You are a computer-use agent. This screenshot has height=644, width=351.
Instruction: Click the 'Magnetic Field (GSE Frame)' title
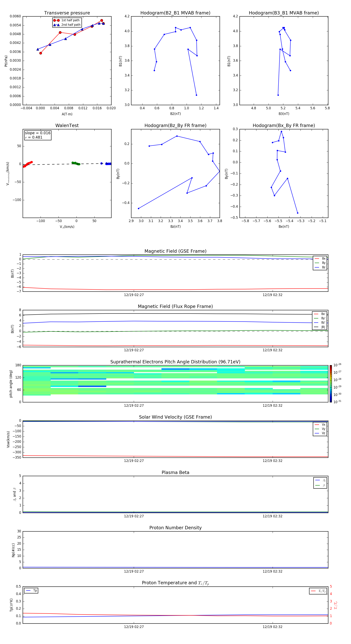coord(175,251)
